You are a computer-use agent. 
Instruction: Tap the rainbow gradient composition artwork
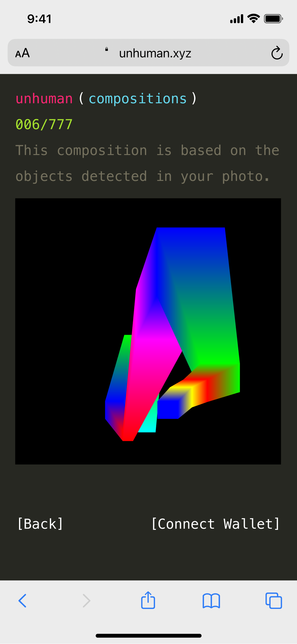148,331
